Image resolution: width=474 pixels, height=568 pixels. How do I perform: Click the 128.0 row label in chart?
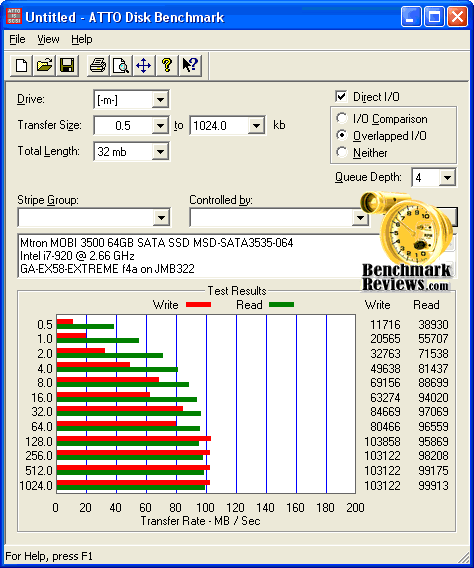(39, 442)
